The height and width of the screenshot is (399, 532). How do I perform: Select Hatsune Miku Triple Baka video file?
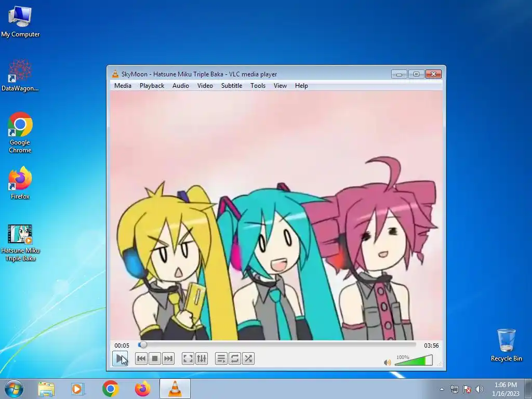pyautogui.click(x=20, y=243)
